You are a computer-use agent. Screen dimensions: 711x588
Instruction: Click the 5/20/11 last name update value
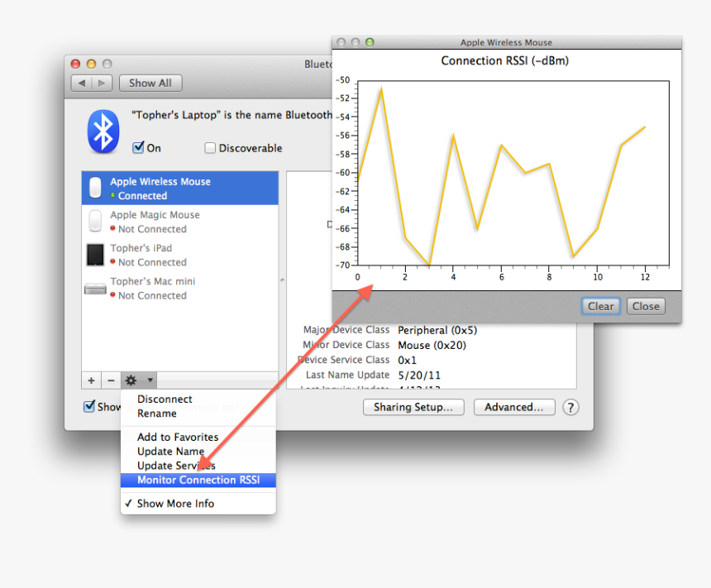(x=419, y=375)
